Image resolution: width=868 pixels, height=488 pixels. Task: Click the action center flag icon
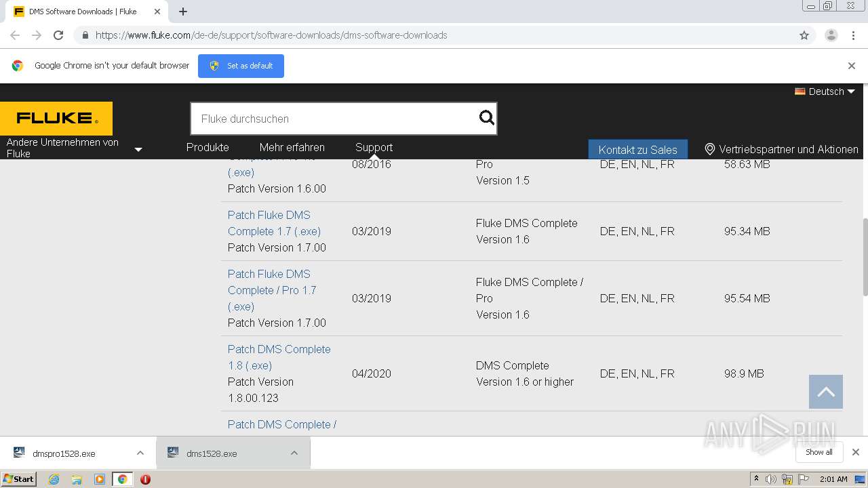(804, 479)
